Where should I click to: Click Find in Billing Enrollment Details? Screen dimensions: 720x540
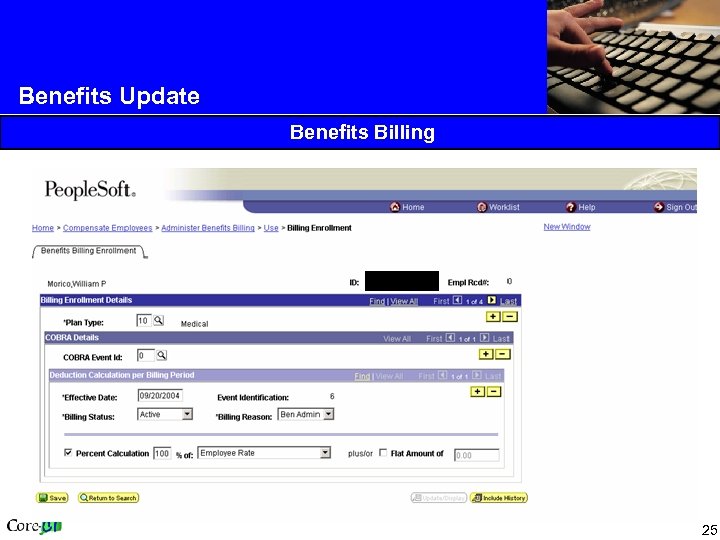[377, 301]
